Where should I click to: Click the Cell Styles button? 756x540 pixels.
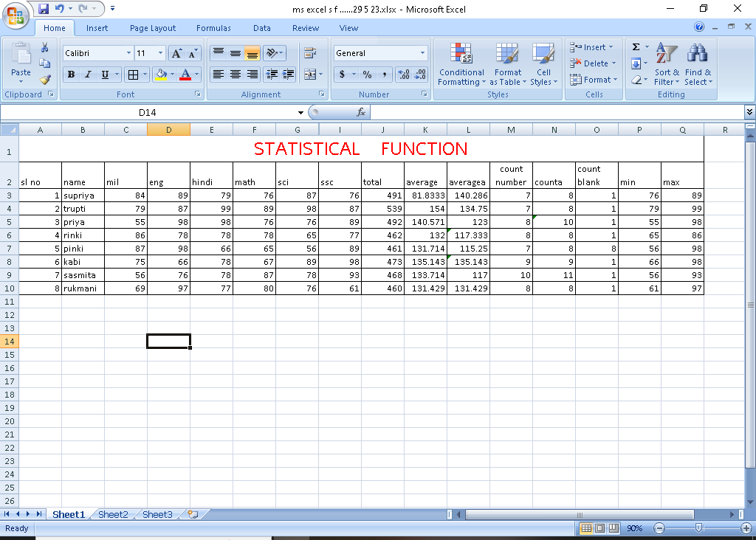click(x=543, y=63)
